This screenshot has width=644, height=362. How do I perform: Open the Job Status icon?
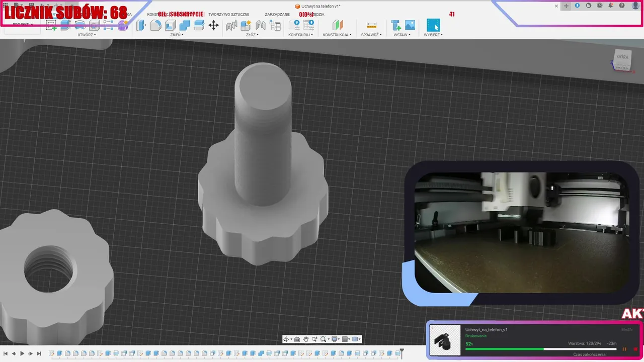click(x=600, y=6)
